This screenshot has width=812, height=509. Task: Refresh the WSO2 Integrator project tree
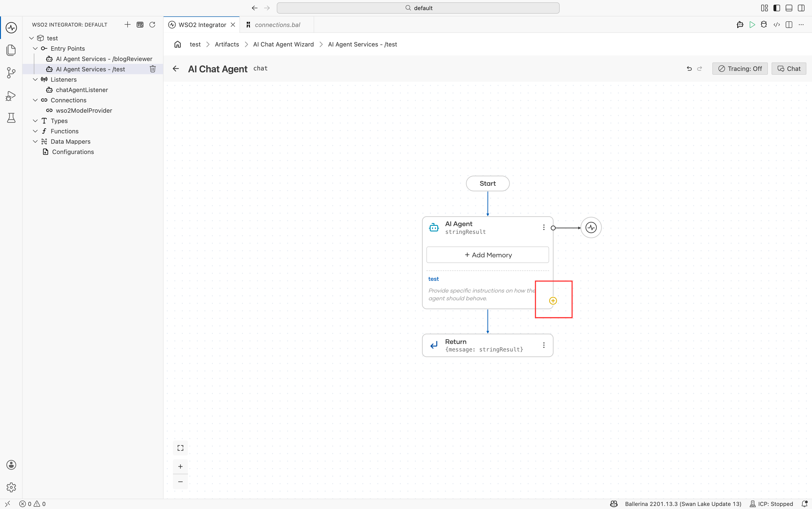click(x=152, y=25)
